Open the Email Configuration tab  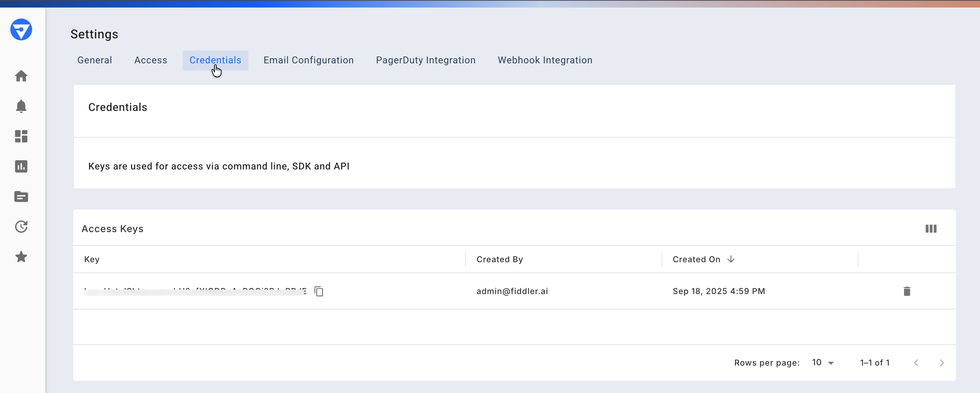coord(309,60)
